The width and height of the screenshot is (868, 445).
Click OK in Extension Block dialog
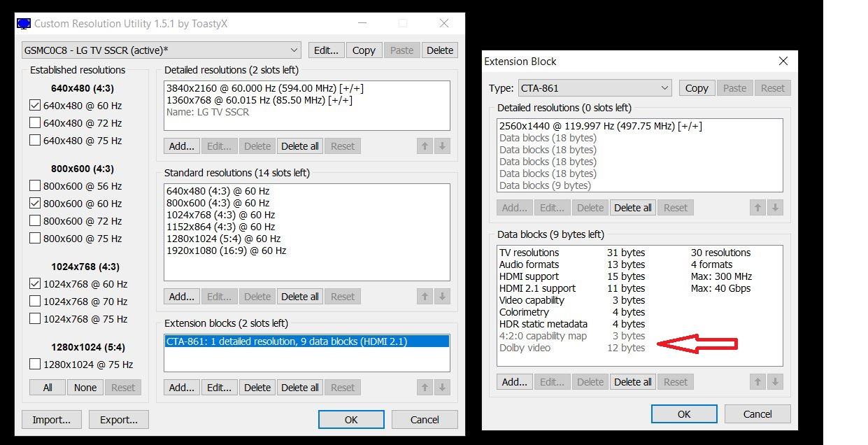tap(684, 414)
